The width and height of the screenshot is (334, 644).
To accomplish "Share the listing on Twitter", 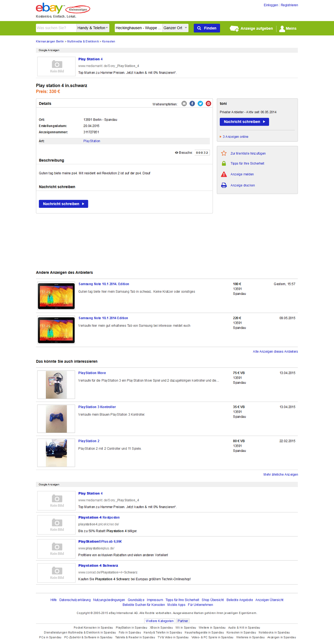I will click(200, 104).
